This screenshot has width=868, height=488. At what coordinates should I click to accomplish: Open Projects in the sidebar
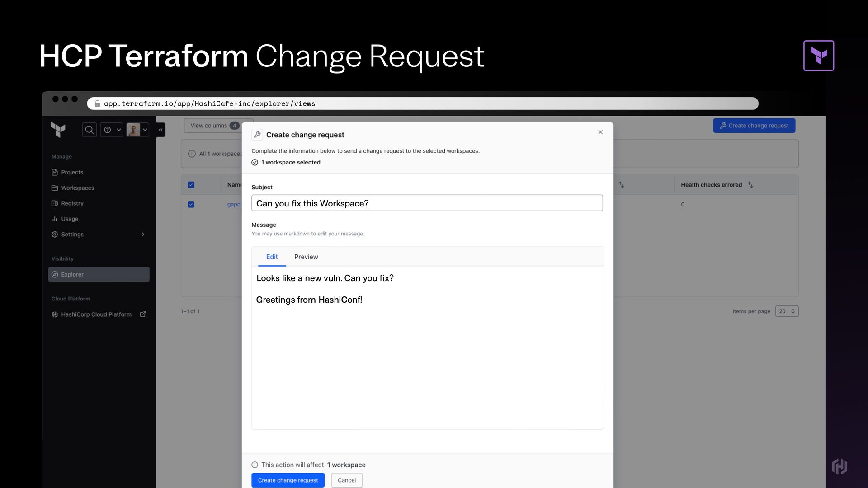[72, 172]
